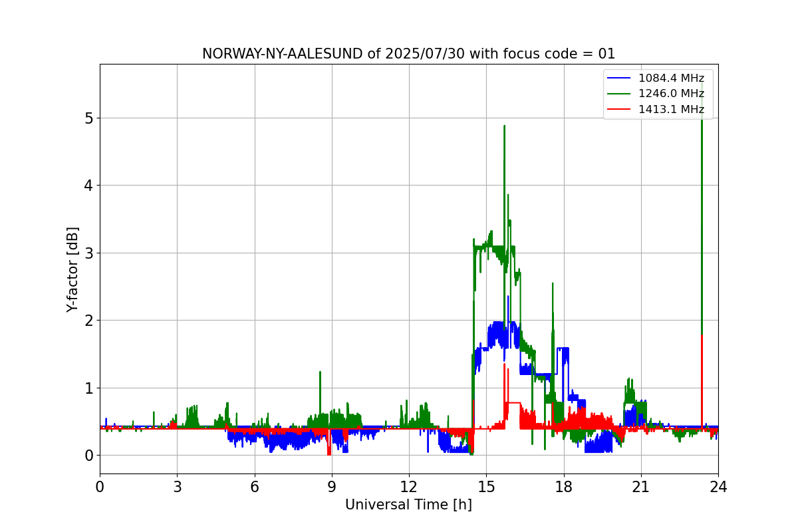Screen dimensions: 798x532
Task: Click y-axis tick label 4
Action: 88,186
